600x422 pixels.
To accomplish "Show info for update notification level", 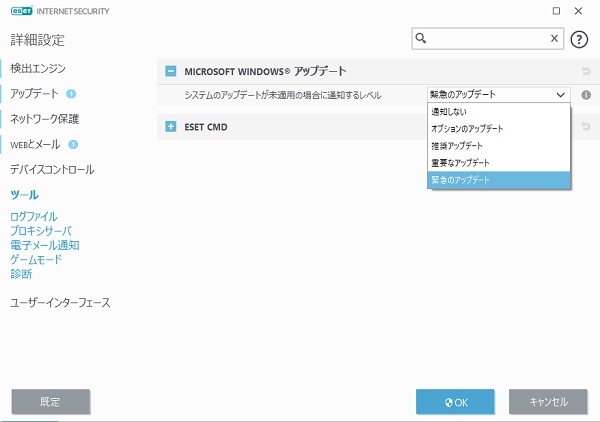I will (586, 95).
